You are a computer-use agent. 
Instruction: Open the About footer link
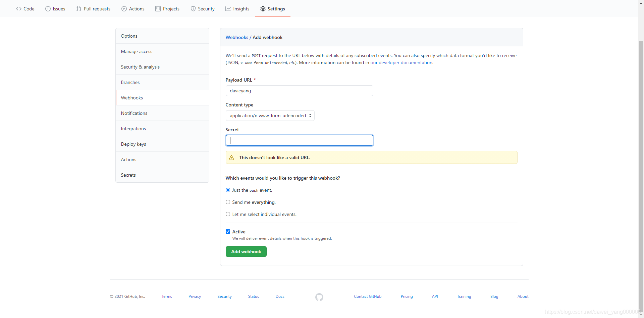523,297
